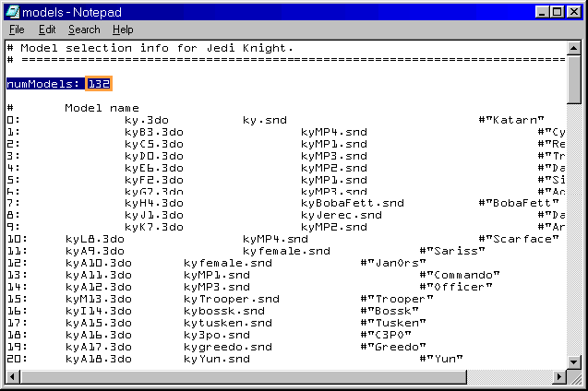Viewport: 588px width, 391px height.
Task: Click the #"Yun" comment
Action: (441, 359)
